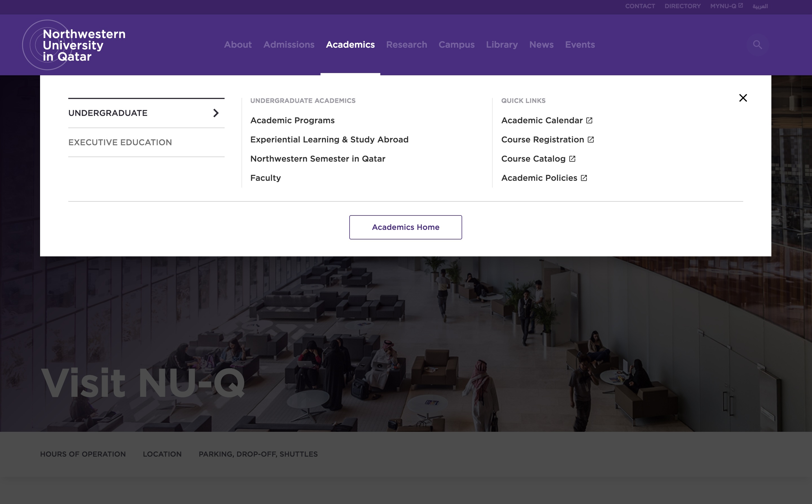
Task: Expand the Undergraduate chevron arrow
Action: 216,113
